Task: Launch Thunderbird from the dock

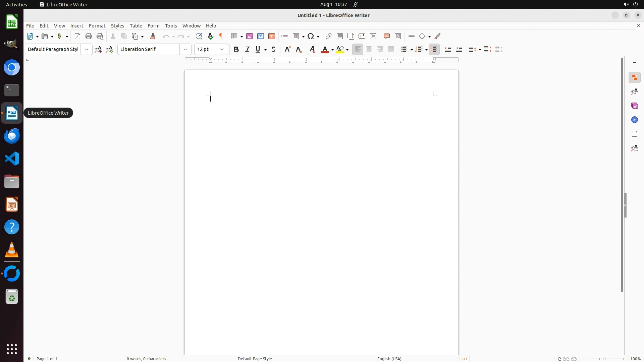Action: coord(12,136)
